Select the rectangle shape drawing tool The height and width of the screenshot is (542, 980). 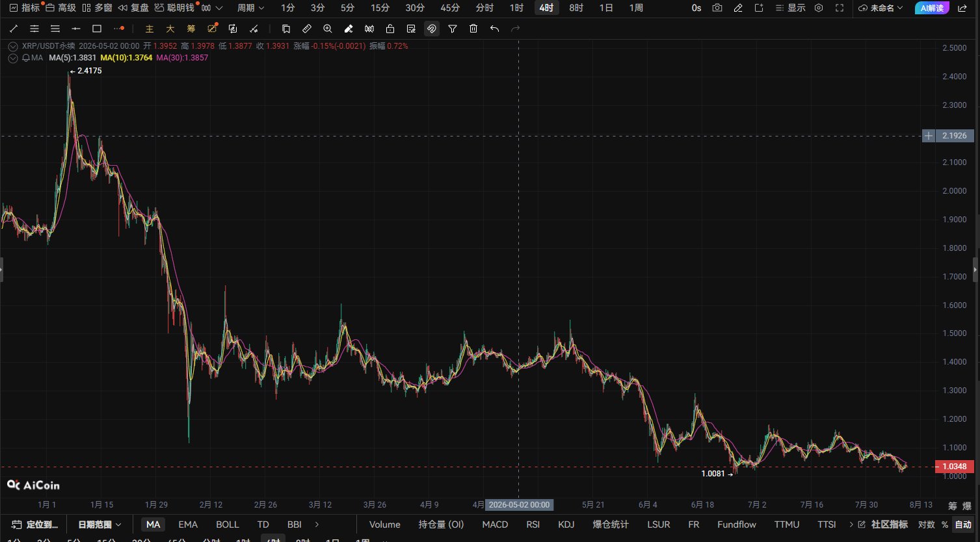coord(97,29)
